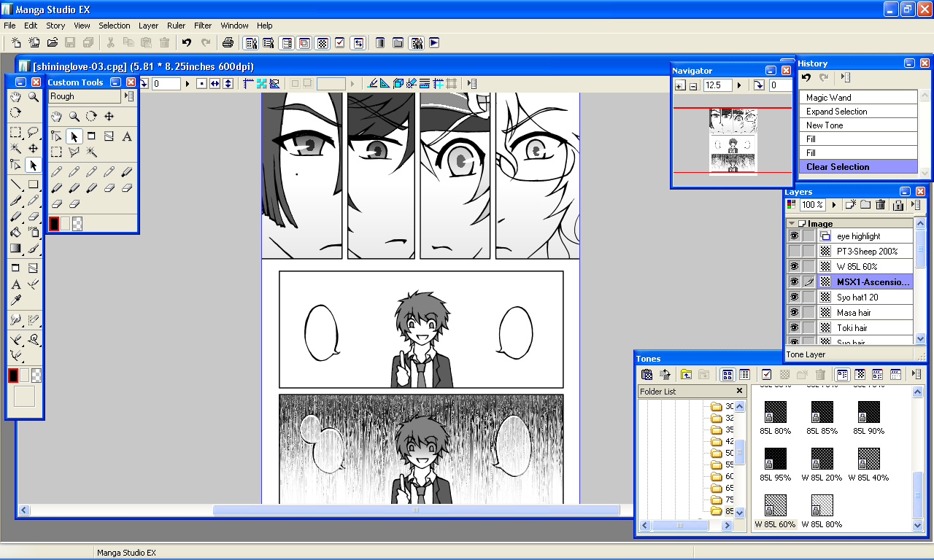Select the Magic Wand tool in Tools palette
The width and height of the screenshot is (934, 560).
pyautogui.click(x=15, y=149)
